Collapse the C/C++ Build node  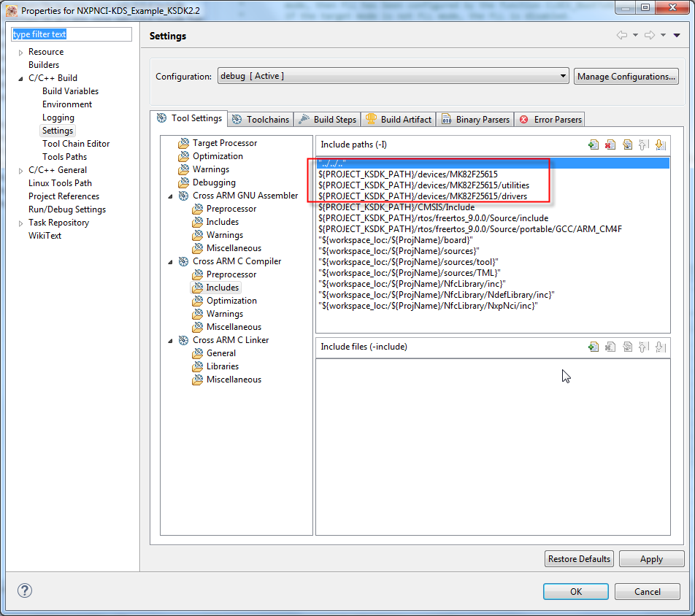coord(20,78)
